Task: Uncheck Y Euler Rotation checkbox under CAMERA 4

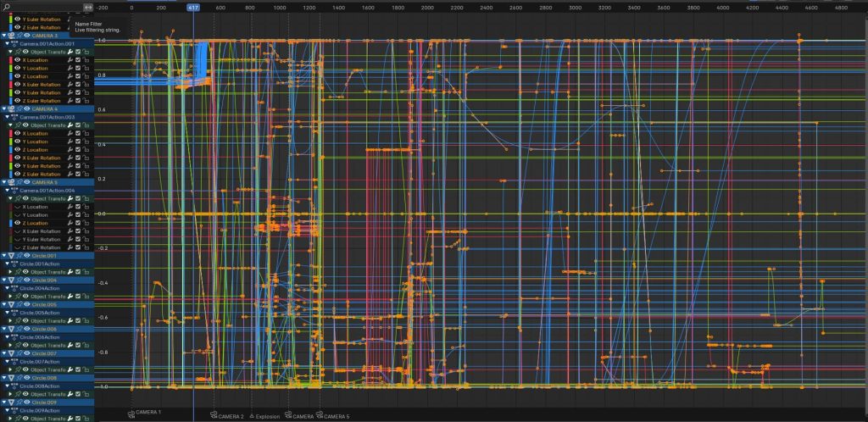Action: 78,166
